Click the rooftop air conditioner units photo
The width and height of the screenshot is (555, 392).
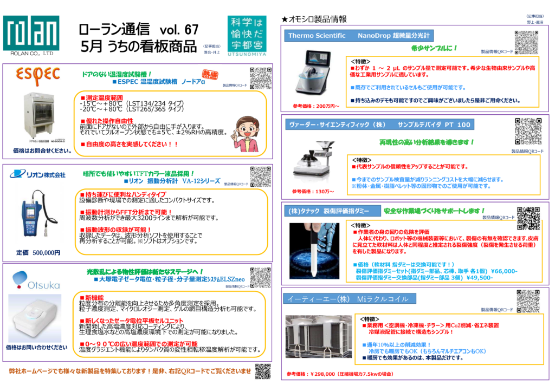[x=319, y=337]
